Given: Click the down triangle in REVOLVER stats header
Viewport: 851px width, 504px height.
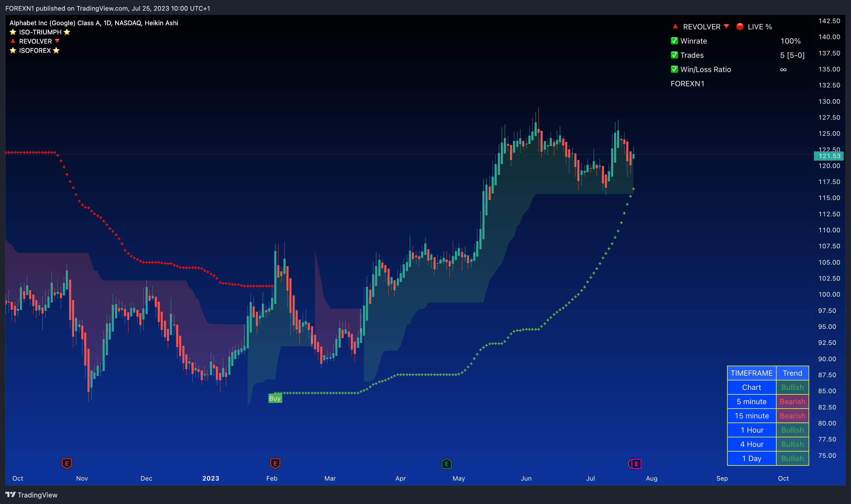Looking at the screenshot, I should click(x=726, y=26).
